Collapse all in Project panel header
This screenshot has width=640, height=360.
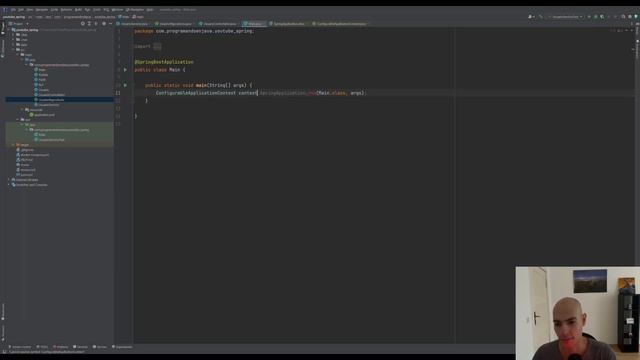[x=96, y=24]
